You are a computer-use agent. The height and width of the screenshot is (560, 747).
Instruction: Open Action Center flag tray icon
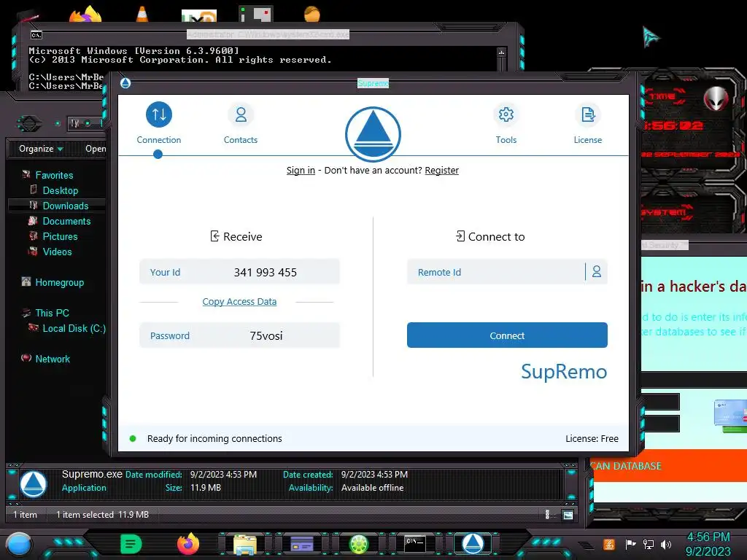click(630, 544)
